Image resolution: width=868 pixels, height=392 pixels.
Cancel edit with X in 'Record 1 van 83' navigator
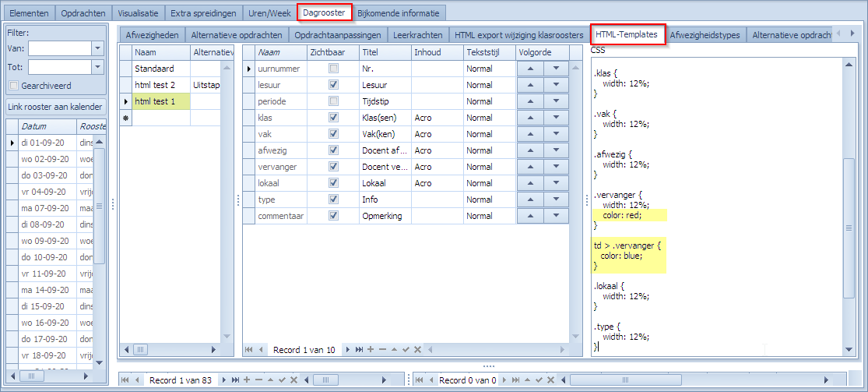(294, 380)
